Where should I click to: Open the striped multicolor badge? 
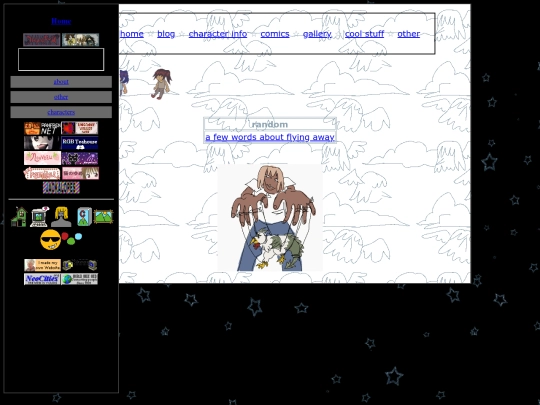(61, 188)
